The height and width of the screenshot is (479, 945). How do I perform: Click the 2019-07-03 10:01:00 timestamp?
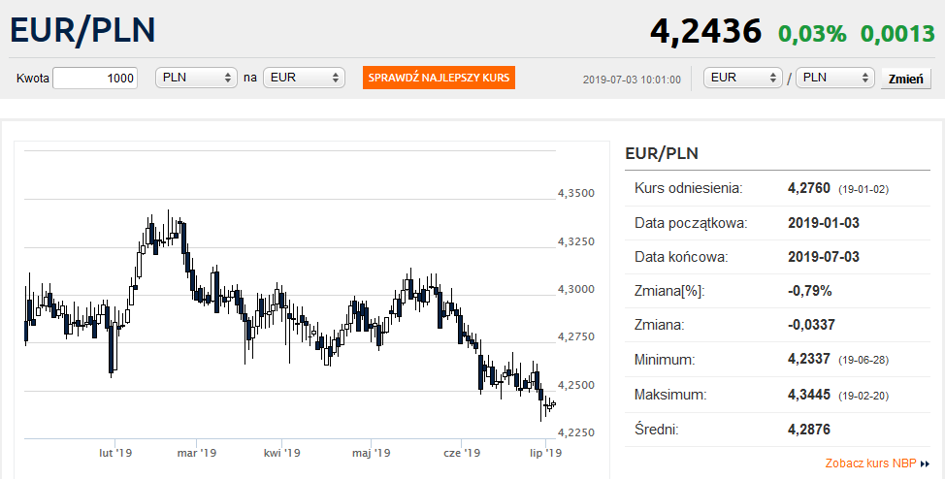tap(631, 79)
